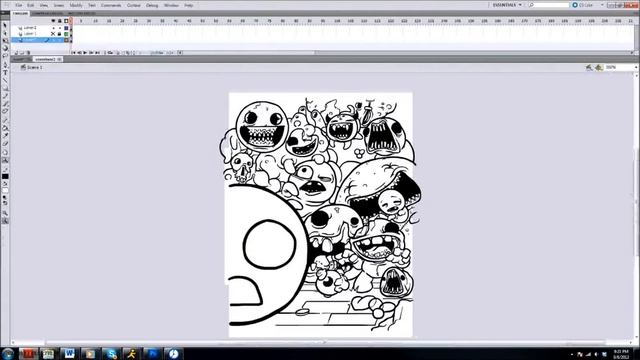Click the Scene 1 breadcrumb

(x=31, y=67)
